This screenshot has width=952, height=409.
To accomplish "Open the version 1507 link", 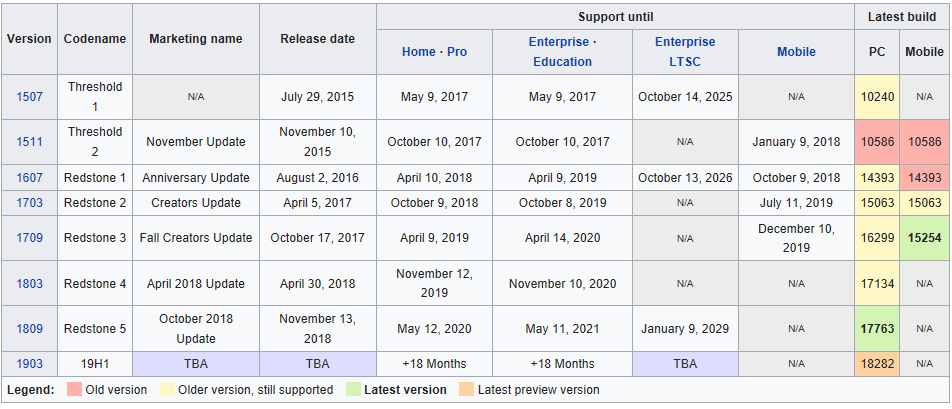I will point(29,97).
